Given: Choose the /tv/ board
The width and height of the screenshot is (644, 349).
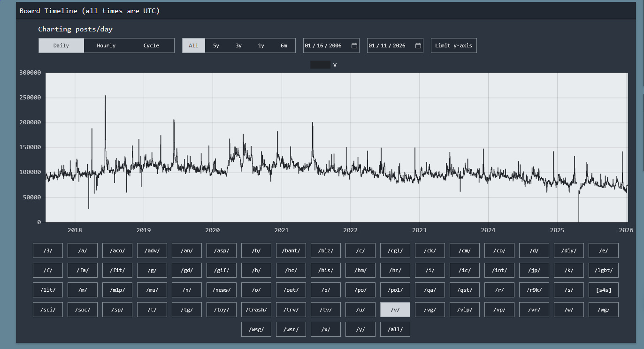Looking at the screenshot, I should [x=326, y=310].
